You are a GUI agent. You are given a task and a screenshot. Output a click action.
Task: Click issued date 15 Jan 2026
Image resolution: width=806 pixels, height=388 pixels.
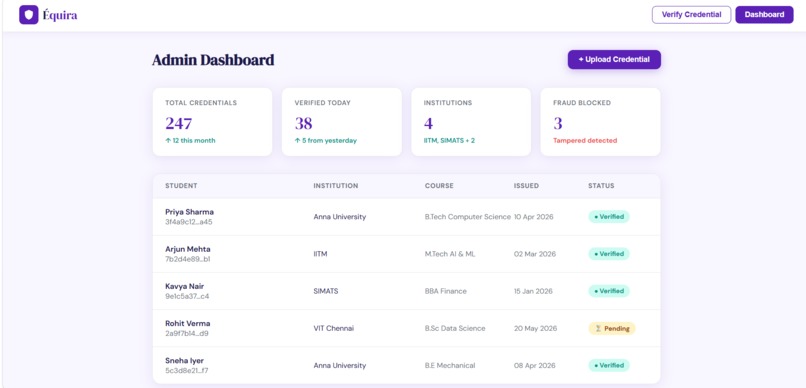(533, 291)
